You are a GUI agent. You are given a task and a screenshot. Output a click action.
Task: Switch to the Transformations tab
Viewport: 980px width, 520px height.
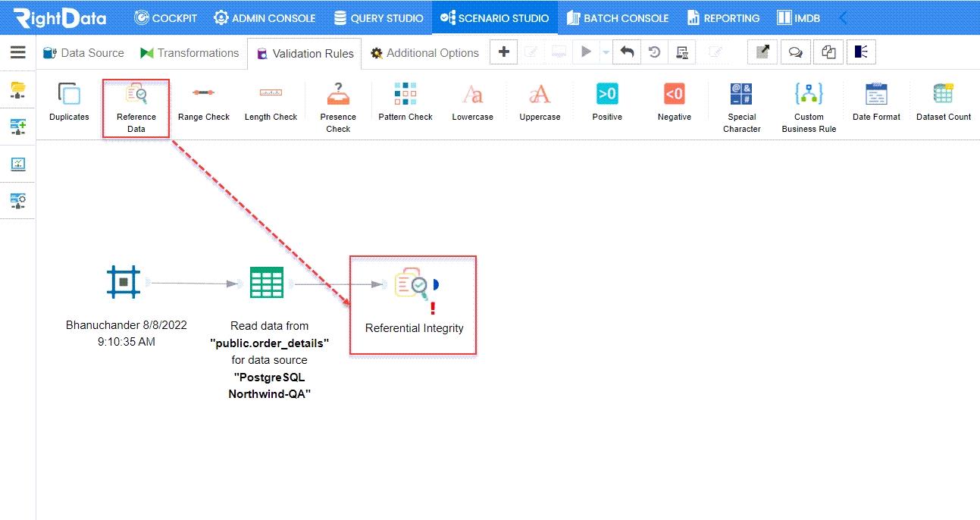click(x=189, y=53)
